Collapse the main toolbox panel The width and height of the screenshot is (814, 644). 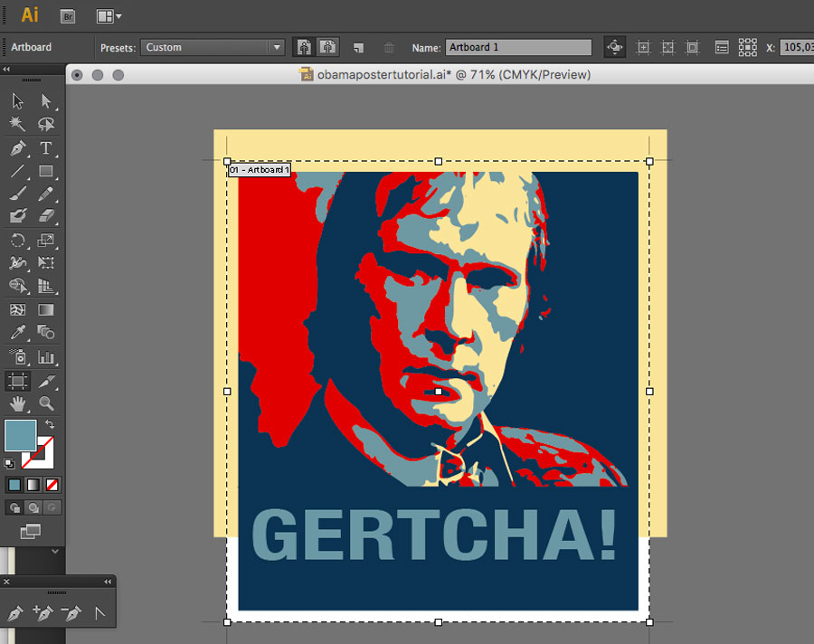[6, 69]
